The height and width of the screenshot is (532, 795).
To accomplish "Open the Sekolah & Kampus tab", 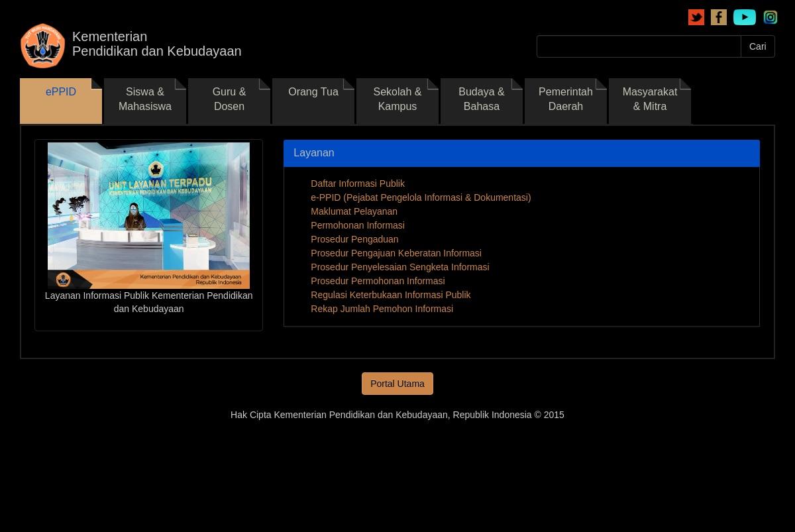I will tap(397, 101).
